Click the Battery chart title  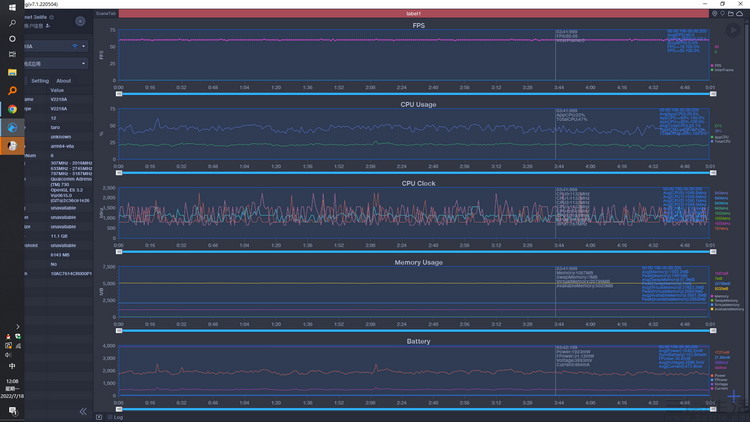click(419, 342)
